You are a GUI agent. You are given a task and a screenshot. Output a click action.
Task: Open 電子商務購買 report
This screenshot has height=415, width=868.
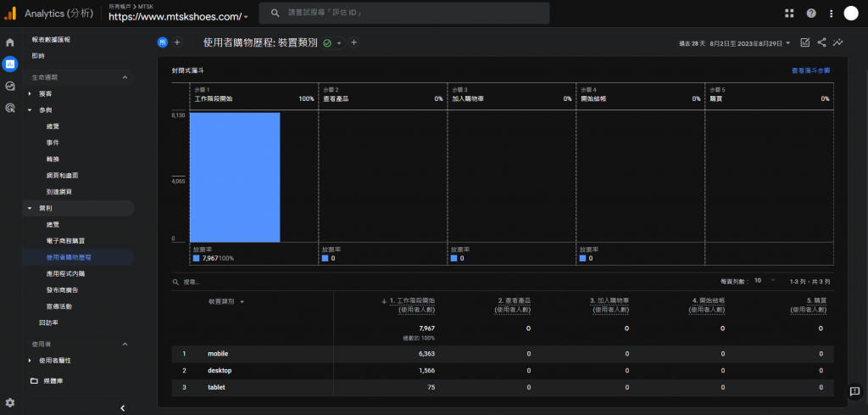(x=66, y=241)
